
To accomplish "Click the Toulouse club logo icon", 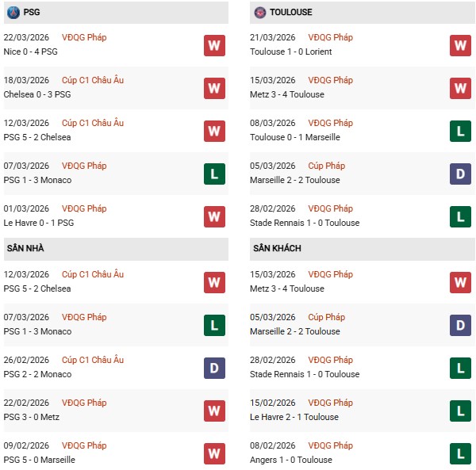I will (x=260, y=12).
